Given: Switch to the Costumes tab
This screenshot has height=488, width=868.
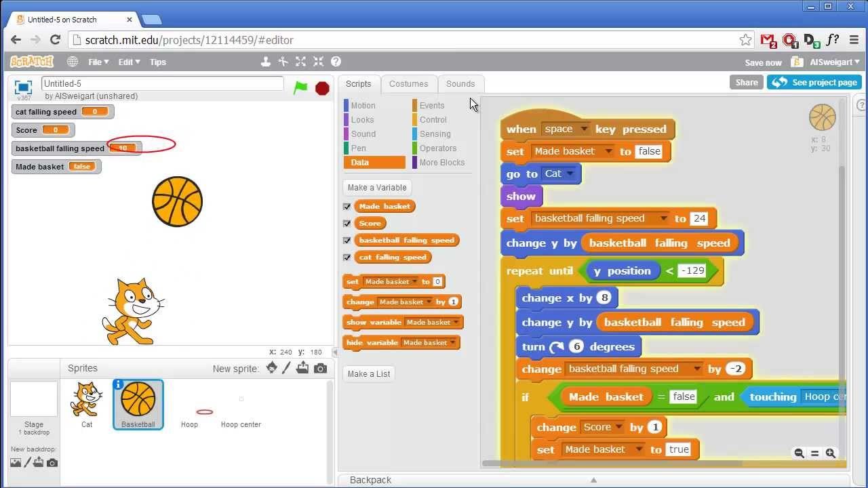Looking at the screenshot, I should 408,84.
